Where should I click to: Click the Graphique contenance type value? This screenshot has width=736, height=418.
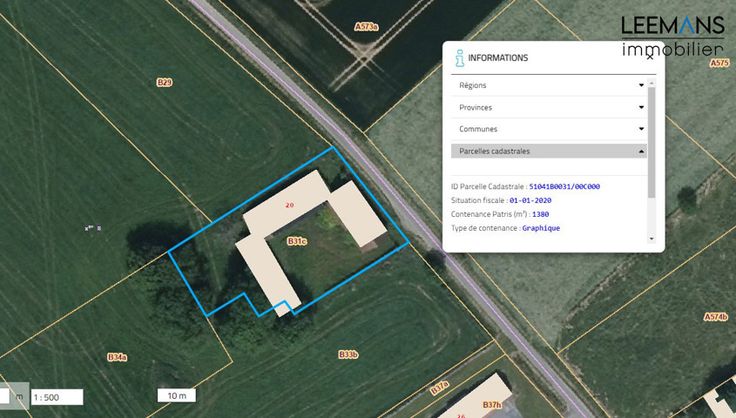tap(541, 228)
